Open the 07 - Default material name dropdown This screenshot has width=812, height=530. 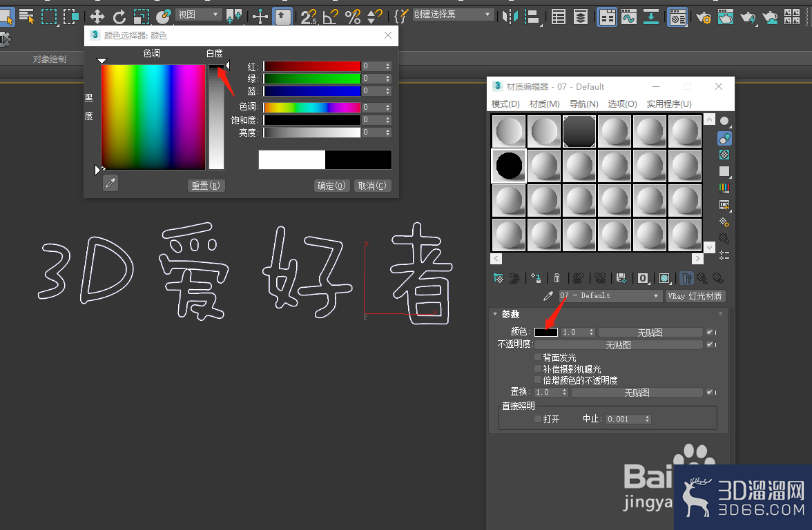click(x=610, y=295)
